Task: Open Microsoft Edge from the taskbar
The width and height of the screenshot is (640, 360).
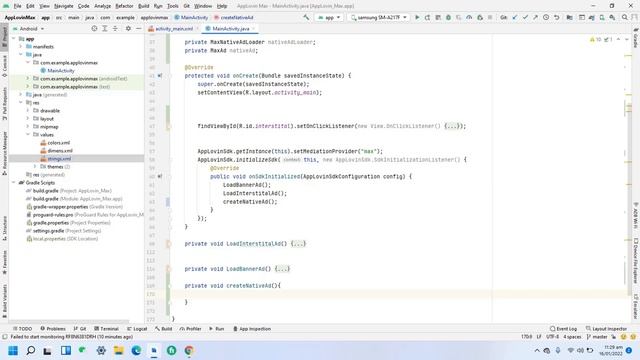Action: point(136,351)
